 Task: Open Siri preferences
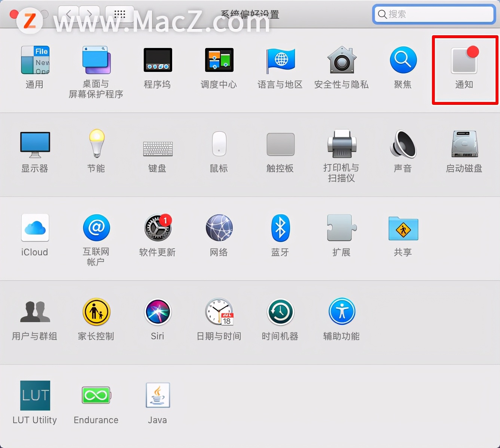[158, 318]
